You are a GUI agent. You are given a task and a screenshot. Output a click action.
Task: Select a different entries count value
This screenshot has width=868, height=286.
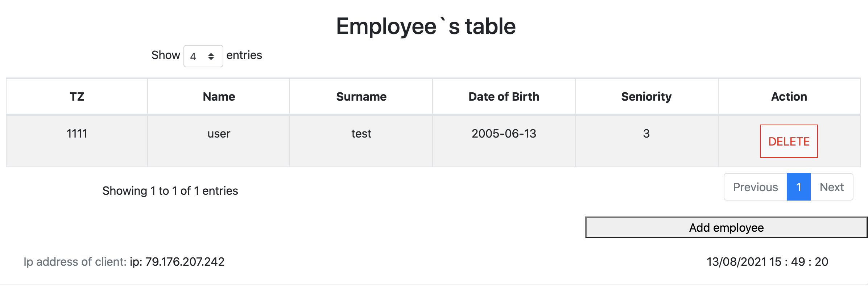pos(203,56)
